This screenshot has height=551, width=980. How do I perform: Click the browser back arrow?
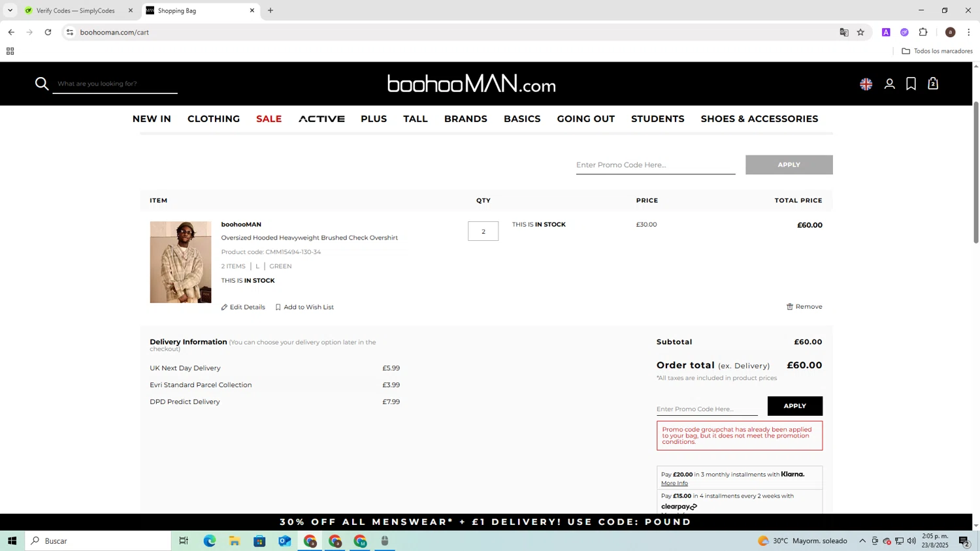[11, 32]
